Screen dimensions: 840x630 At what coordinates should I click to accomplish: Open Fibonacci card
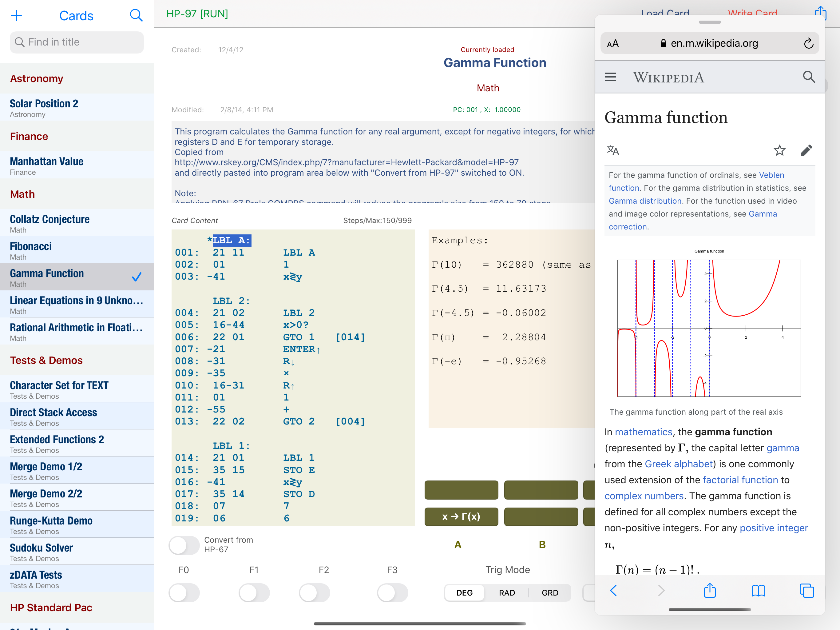tap(77, 250)
